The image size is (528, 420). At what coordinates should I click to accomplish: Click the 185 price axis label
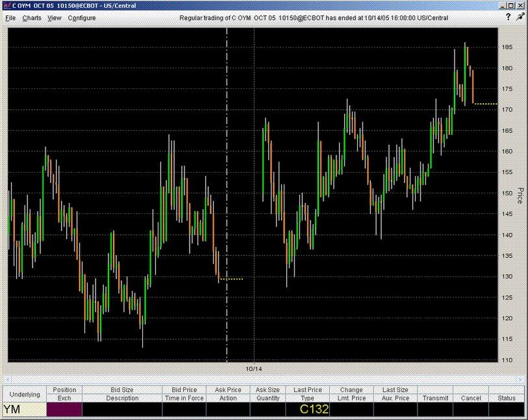[x=507, y=47]
